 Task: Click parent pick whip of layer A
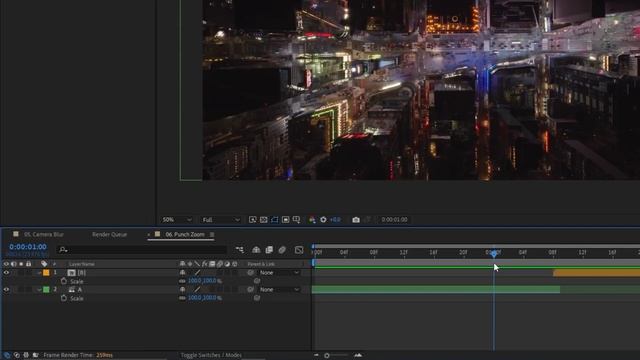click(251, 289)
